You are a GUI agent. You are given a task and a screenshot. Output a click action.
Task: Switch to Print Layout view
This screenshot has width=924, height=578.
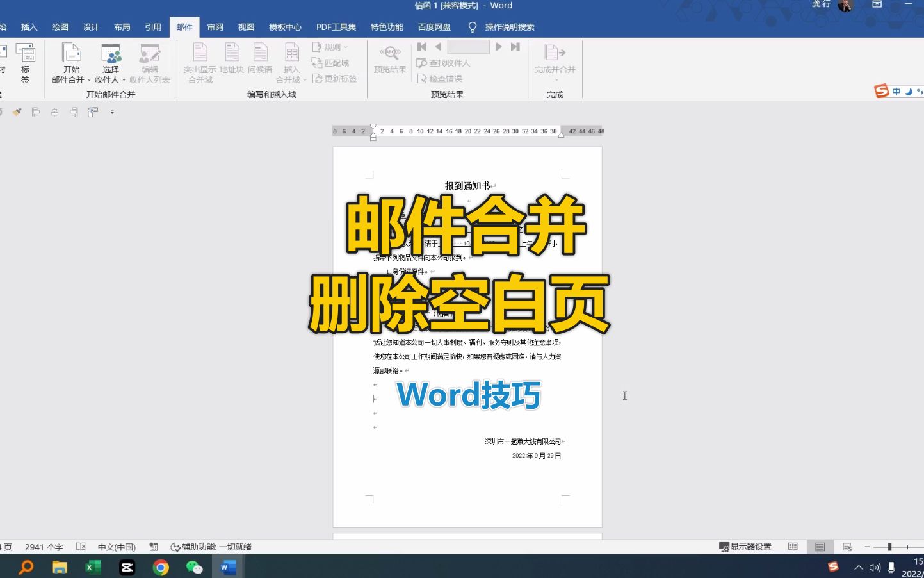(820, 547)
